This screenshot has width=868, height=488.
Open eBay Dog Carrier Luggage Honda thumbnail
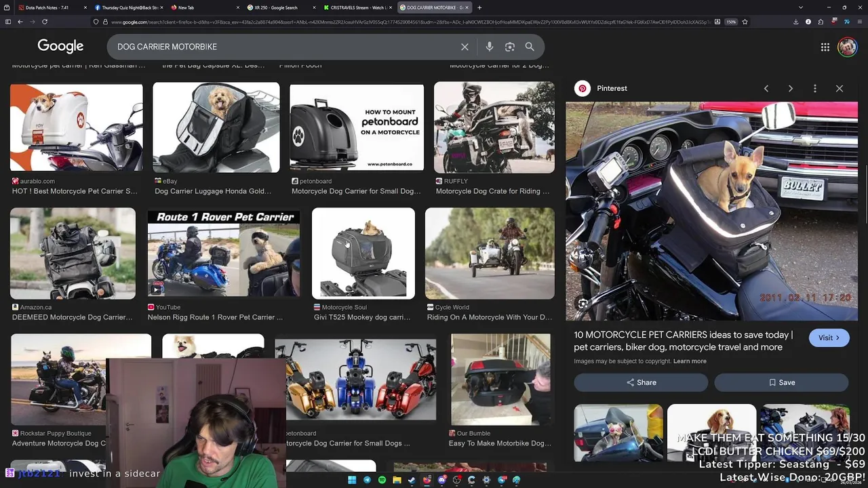[216, 127]
